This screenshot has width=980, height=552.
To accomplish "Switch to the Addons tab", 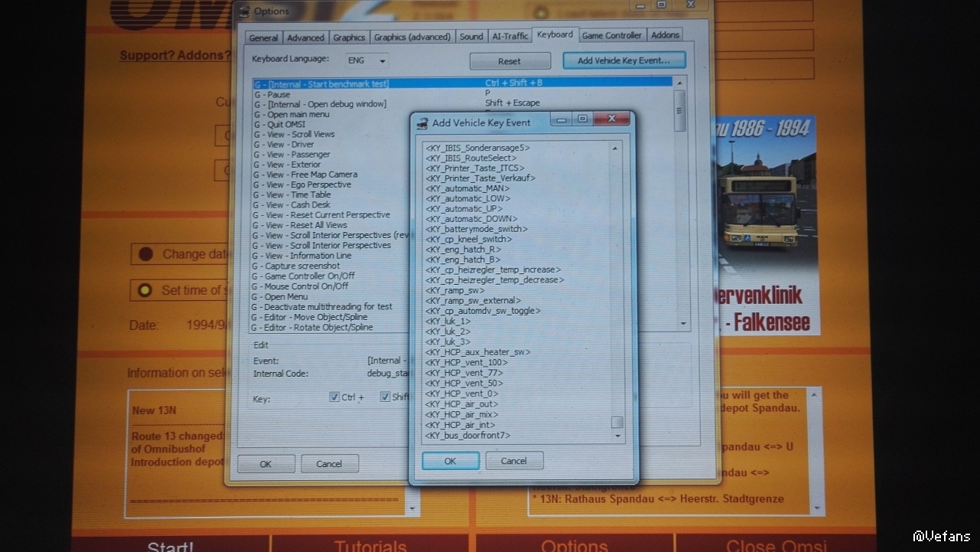I will [x=665, y=35].
